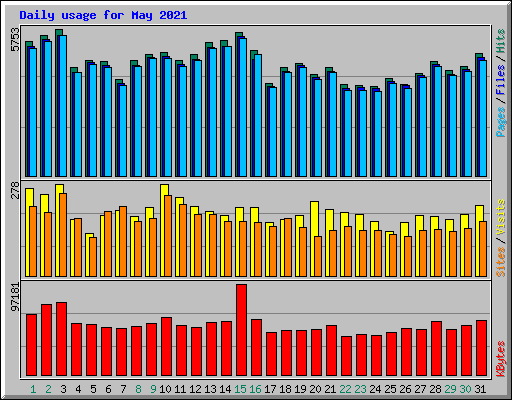Click day label 21 on x-axis
The height and width of the screenshot is (400, 512).
330,389
